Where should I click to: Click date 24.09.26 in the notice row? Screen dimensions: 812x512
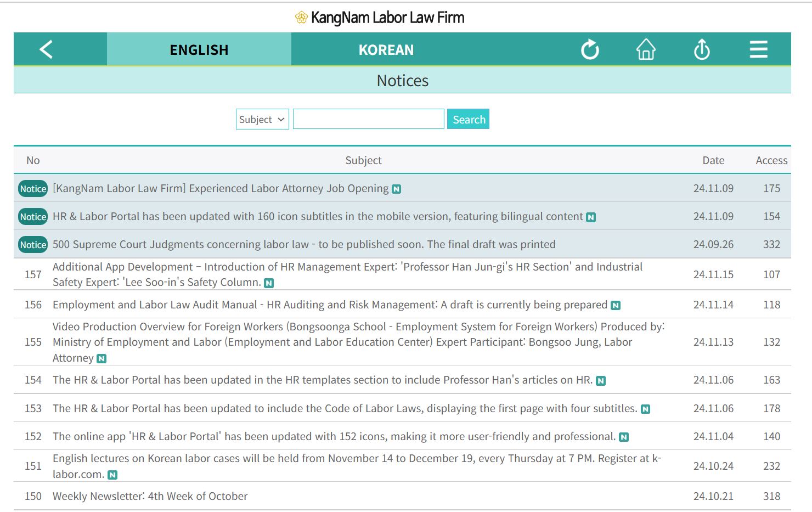(x=713, y=244)
